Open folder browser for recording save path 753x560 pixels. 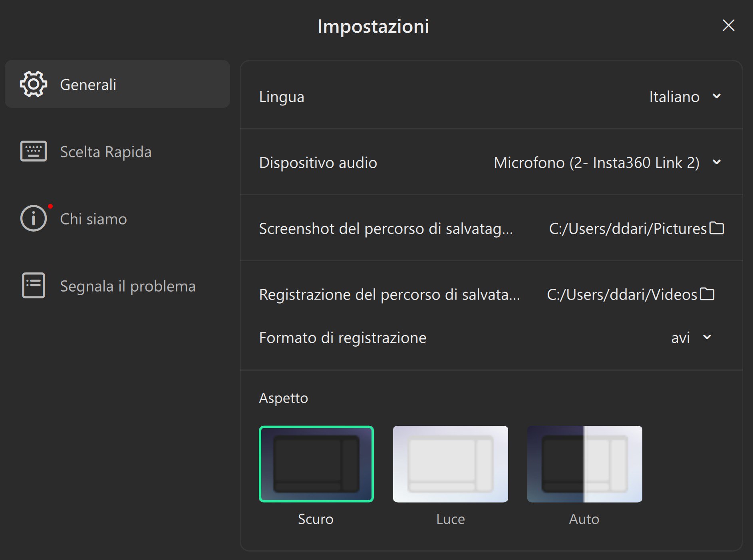(x=707, y=294)
